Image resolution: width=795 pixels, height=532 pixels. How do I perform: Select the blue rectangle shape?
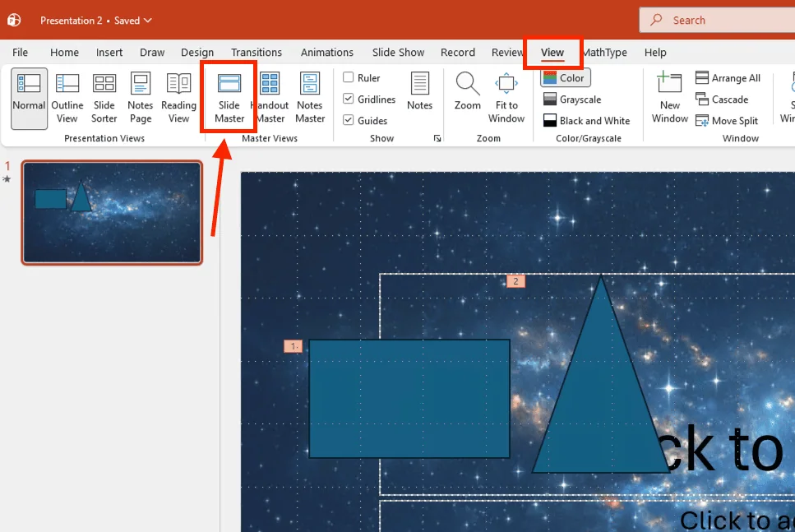[x=409, y=399]
